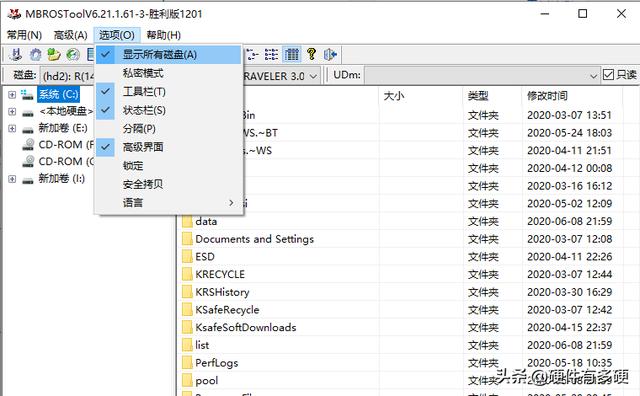Click the second CD-ROM disc icon
640x396 pixels.
coord(28,162)
